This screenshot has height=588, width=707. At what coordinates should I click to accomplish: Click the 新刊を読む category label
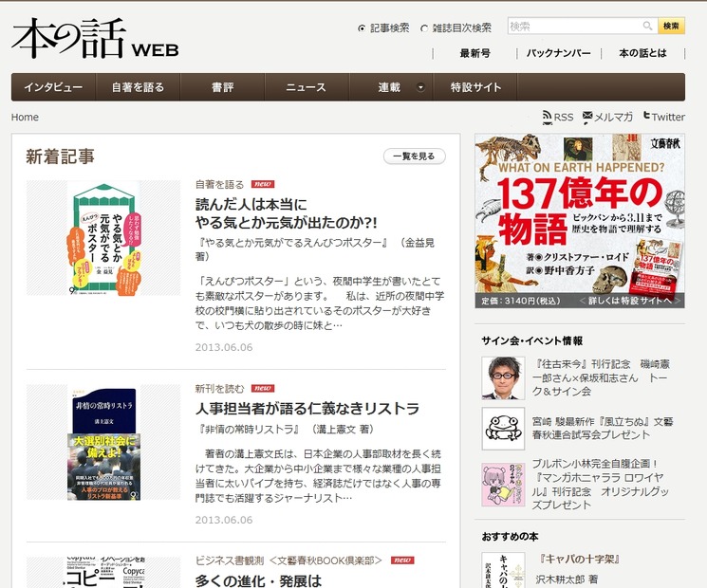pyautogui.click(x=219, y=389)
